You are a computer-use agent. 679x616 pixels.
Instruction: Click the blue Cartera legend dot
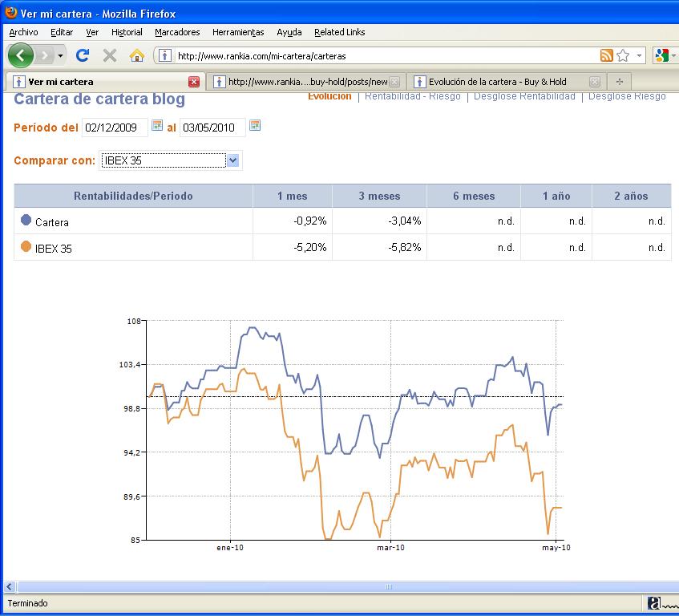click(26, 220)
